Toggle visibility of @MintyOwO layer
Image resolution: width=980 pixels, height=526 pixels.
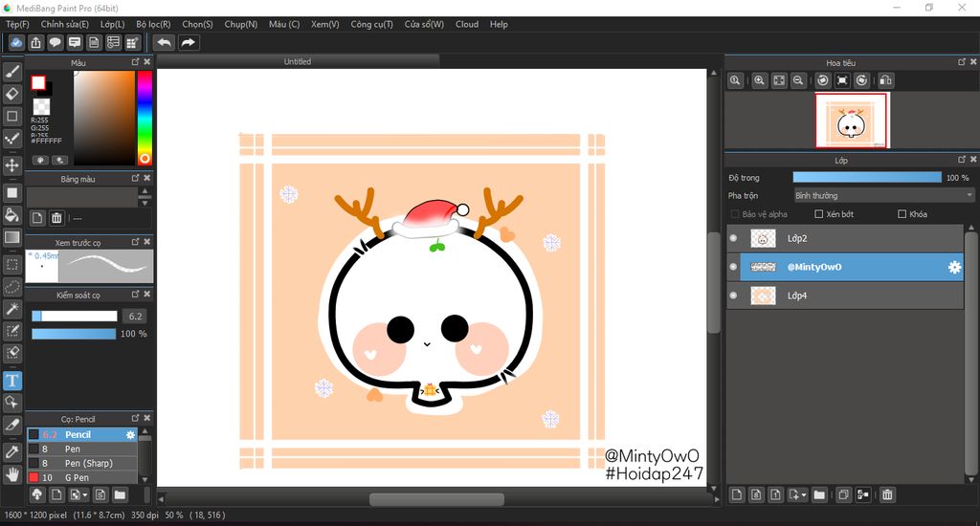point(734,267)
